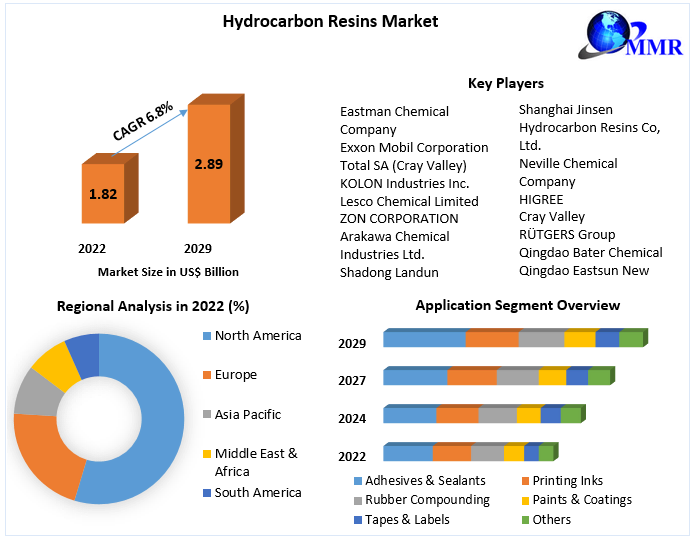Select the Printing Inks legend icon
696x540 pixels.
(525, 481)
